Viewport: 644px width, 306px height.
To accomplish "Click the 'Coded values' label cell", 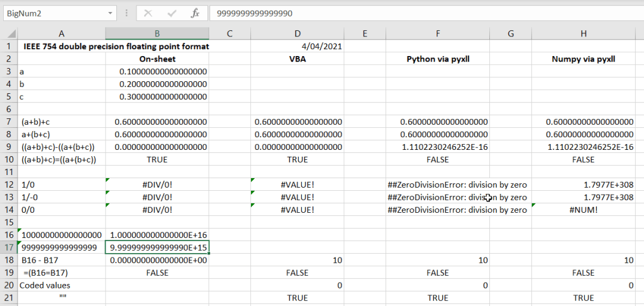I will click(x=61, y=285).
